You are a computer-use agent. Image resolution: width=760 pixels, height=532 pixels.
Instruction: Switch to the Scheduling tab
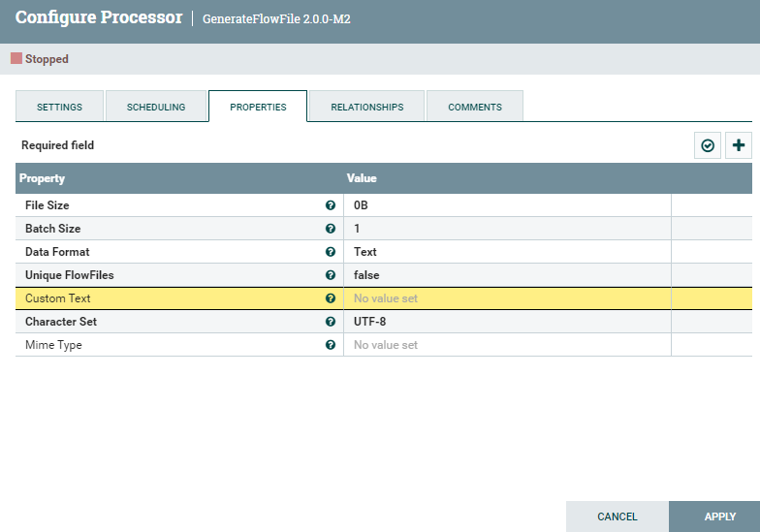pyautogui.click(x=156, y=107)
